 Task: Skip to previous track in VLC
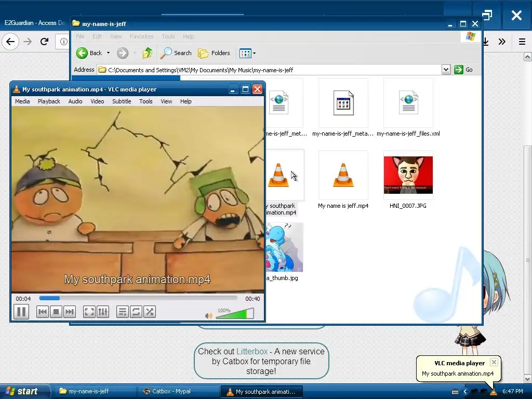pyautogui.click(x=43, y=312)
